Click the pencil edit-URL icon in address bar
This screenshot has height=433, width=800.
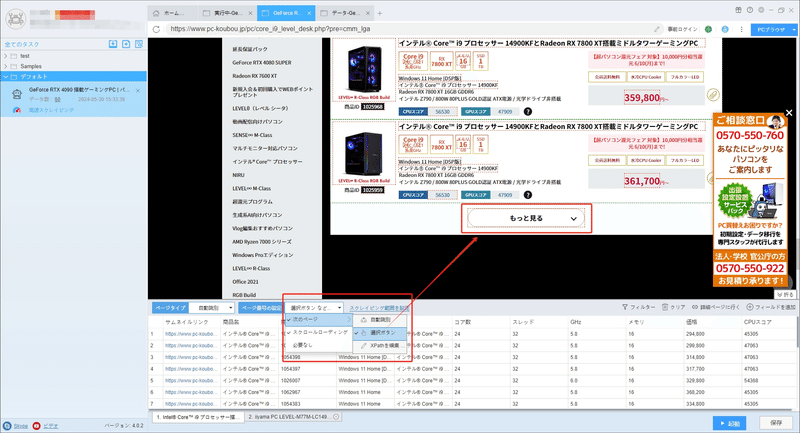657,29
